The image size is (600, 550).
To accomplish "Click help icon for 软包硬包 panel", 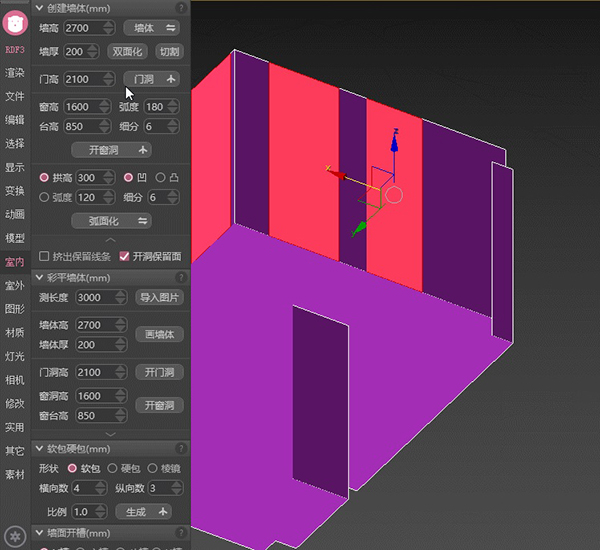I will click(181, 449).
